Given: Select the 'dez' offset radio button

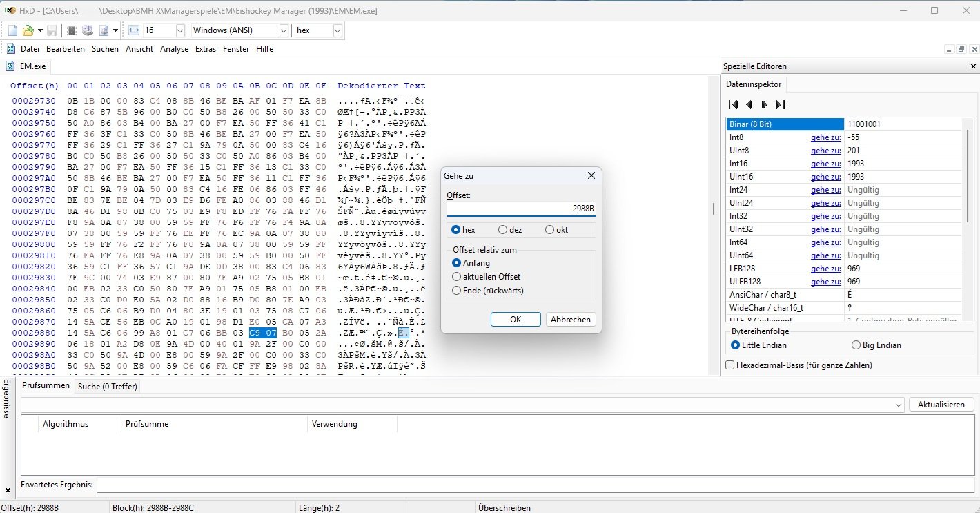Looking at the screenshot, I should coord(502,230).
